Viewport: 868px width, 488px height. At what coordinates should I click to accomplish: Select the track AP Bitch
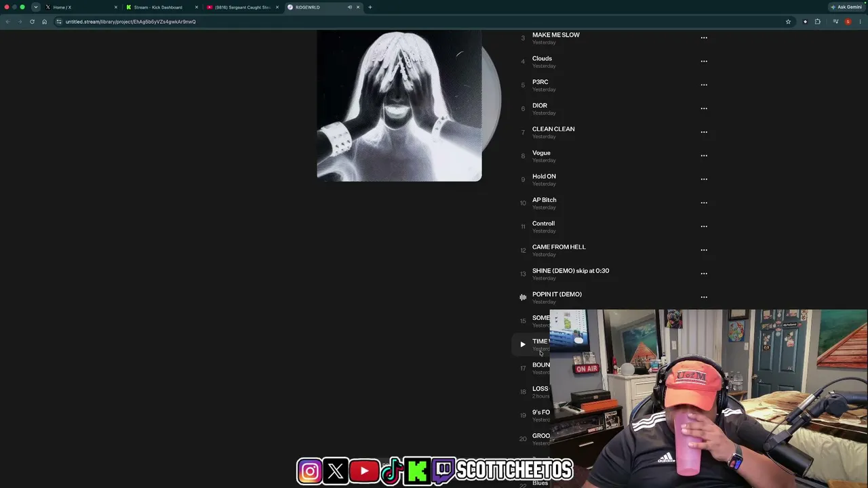click(545, 200)
